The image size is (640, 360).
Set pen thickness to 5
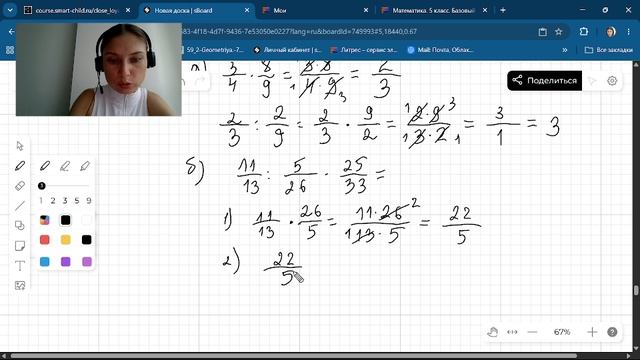click(x=77, y=200)
